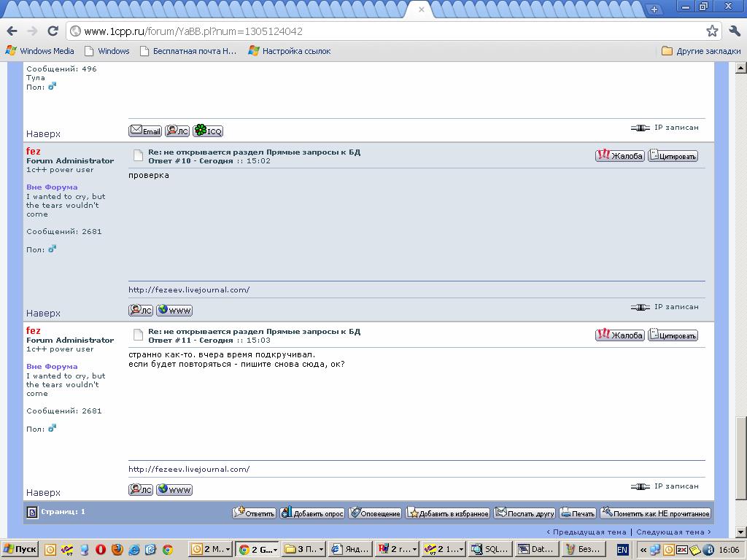Screen dimensions: 747x560
Task: Open the Другие закладки bookmarks folder
Action: pos(701,51)
